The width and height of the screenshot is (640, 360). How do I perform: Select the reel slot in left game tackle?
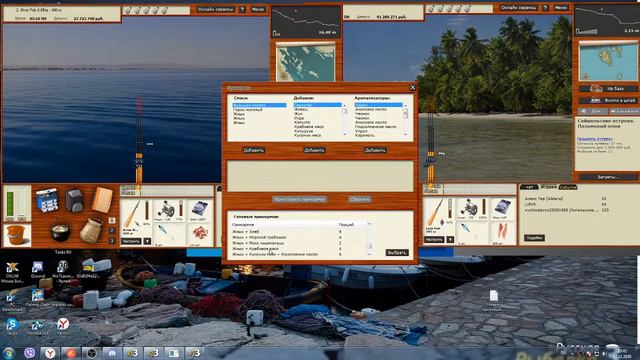169,211
